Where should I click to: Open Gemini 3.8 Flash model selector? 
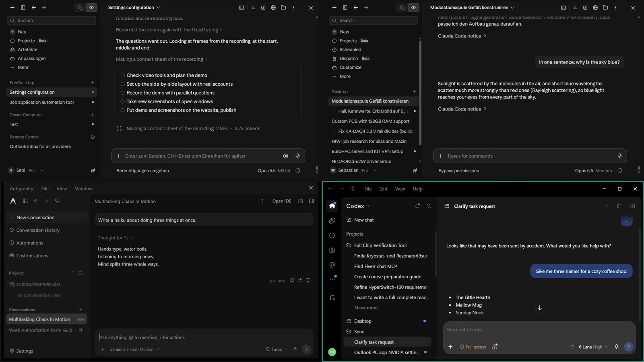(134, 349)
